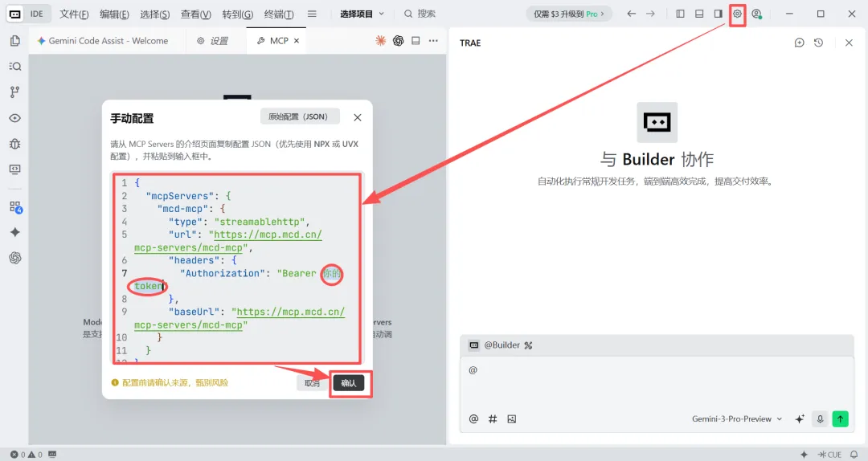Open Source Control branch icon in sidebar
Screen dimensions: 868x461
point(15,92)
